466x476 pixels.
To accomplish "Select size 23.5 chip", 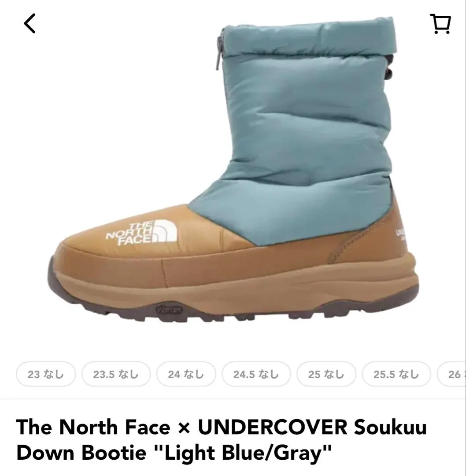I will [x=116, y=374].
